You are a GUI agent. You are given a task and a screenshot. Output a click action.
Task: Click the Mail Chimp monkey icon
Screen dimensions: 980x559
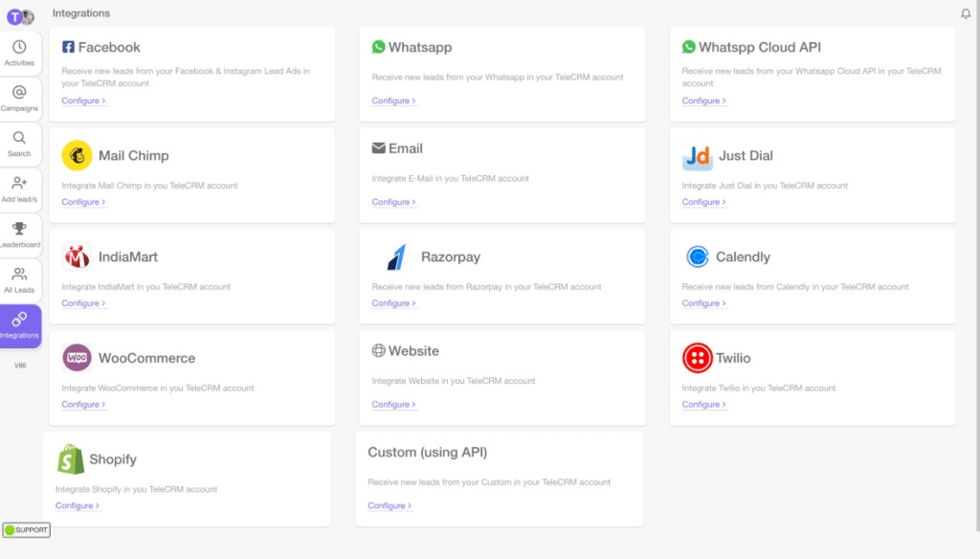click(x=78, y=154)
